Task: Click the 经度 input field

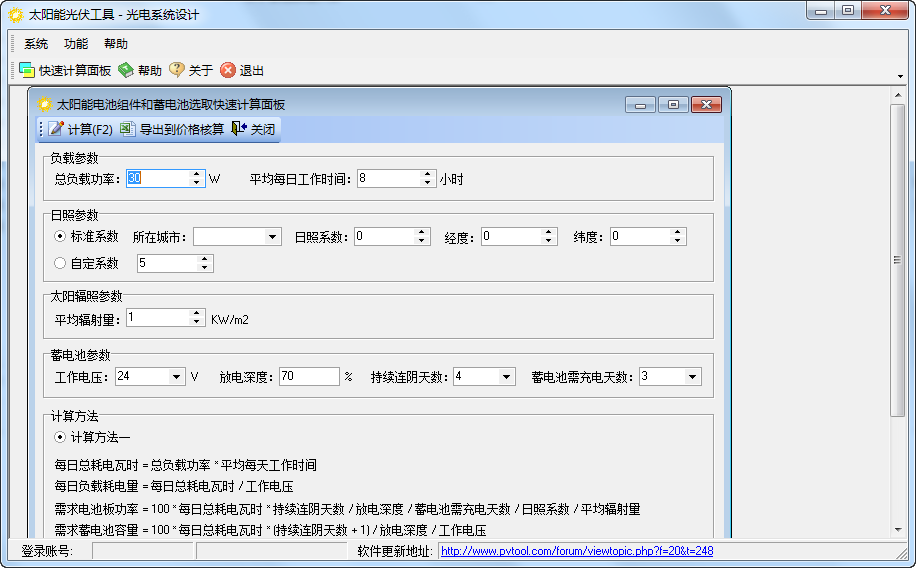Action: pyautogui.click(x=511, y=236)
